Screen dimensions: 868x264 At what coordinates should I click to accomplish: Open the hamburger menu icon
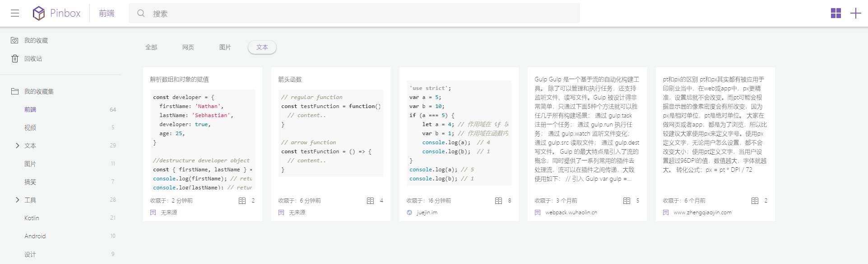(15, 13)
